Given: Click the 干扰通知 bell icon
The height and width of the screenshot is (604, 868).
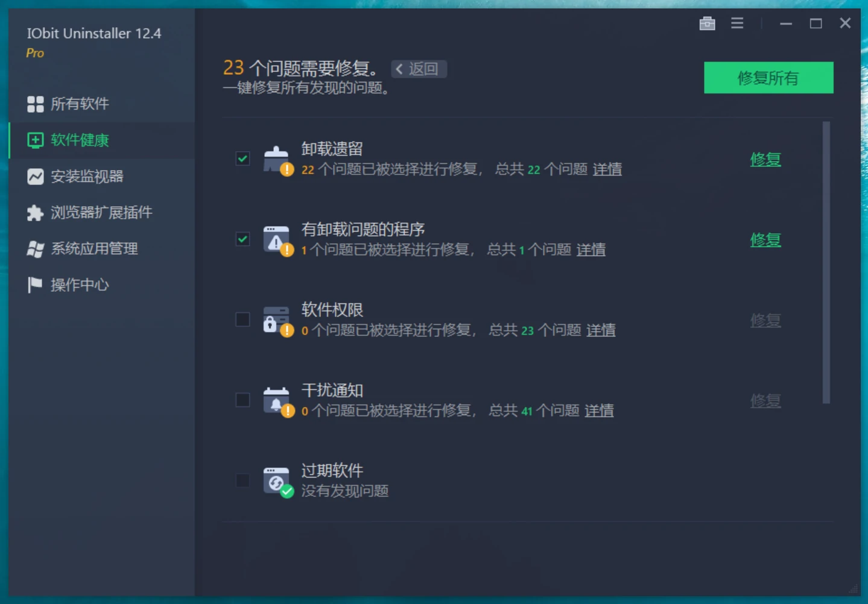Looking at the screenshot, I should [x=277, y=400].
